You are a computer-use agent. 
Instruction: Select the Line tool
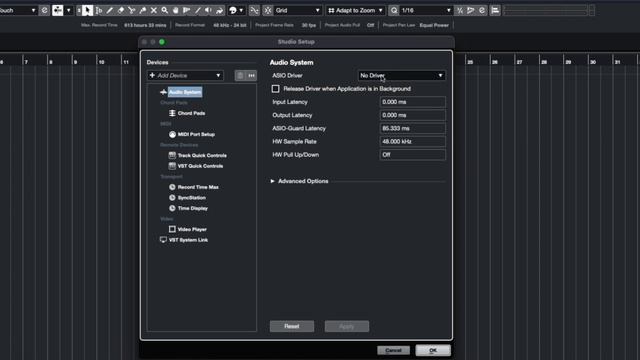pyautogui.click(x=198, y=10)
